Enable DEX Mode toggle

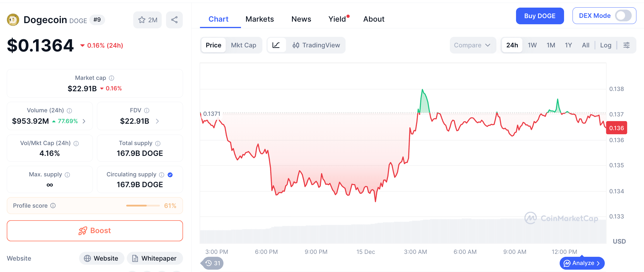pos(623,16)
